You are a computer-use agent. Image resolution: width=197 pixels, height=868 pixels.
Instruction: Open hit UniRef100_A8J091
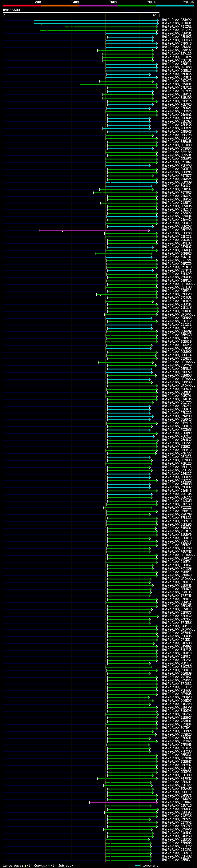click(x=176, y=23)
